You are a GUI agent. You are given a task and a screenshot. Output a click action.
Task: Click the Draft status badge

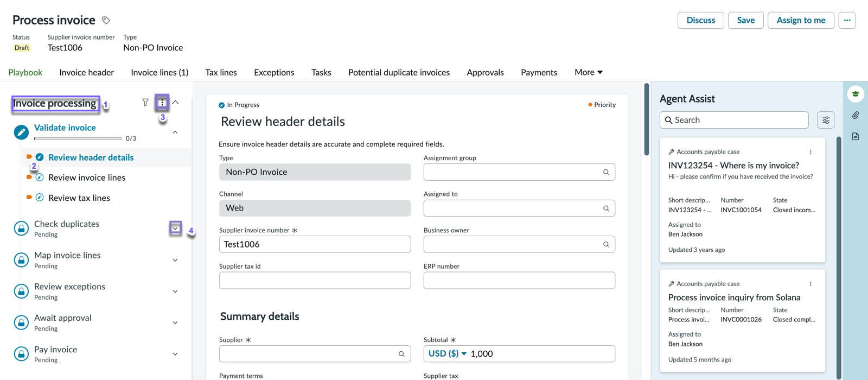coord(22,48)
